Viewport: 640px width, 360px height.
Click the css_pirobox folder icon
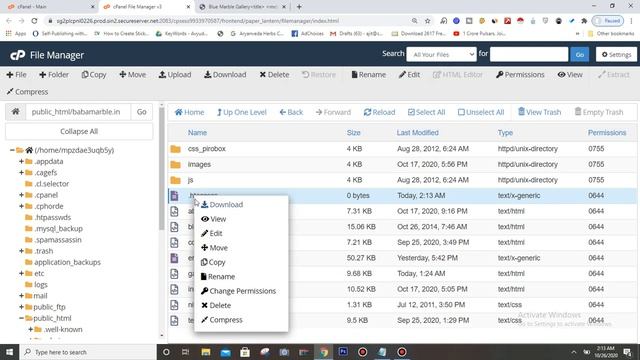176,149
